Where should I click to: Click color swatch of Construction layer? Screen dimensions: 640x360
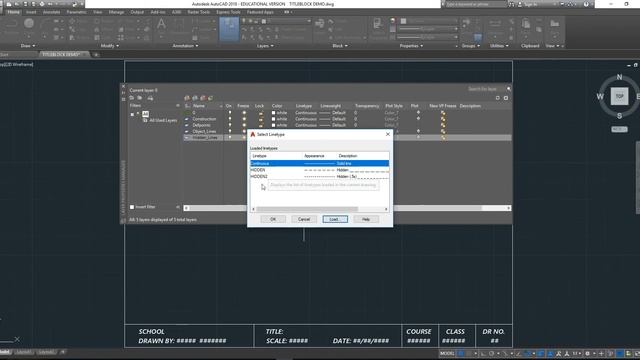point(273,119)
